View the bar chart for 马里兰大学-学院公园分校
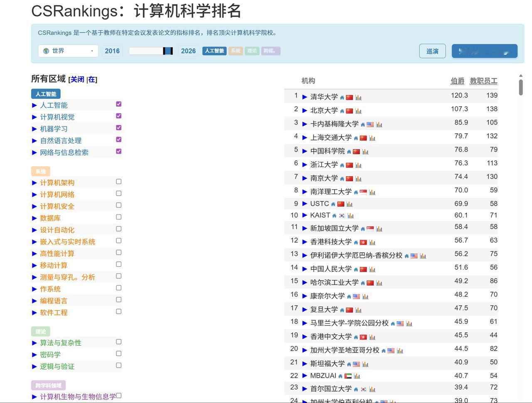This screenshot has height=403, width=532. [409, 323]
